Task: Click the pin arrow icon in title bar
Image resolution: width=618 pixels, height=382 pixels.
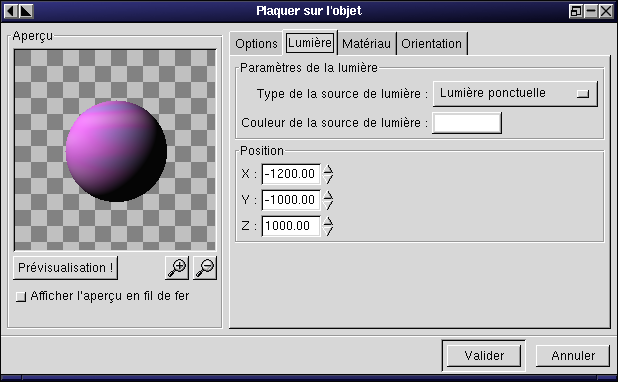Action: point(26,11)
